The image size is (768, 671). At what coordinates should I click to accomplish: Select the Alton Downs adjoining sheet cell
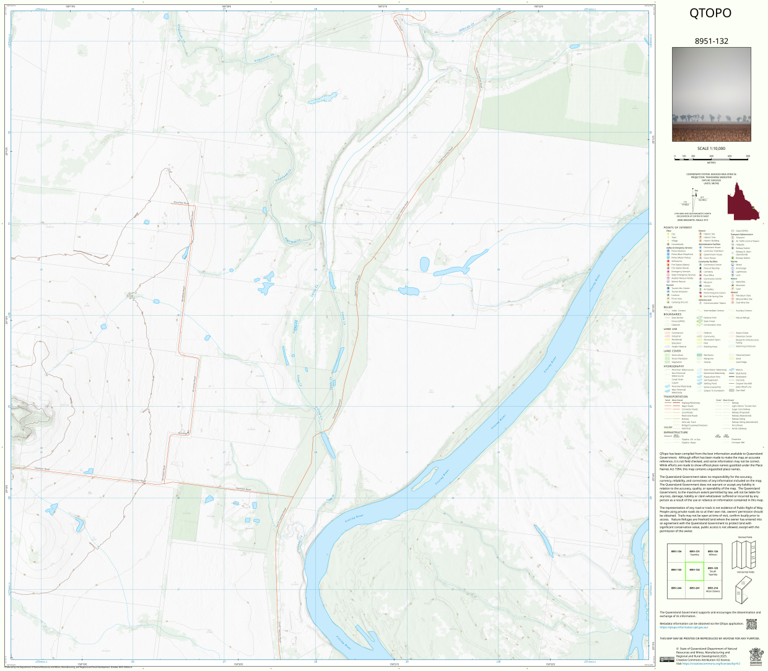(x=713, y=590)
